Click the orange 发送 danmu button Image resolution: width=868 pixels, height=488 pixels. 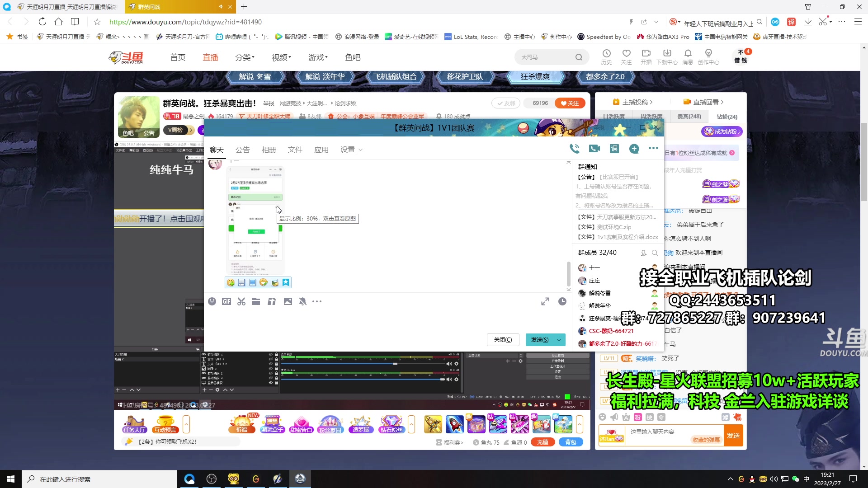[x=733, y=436]
